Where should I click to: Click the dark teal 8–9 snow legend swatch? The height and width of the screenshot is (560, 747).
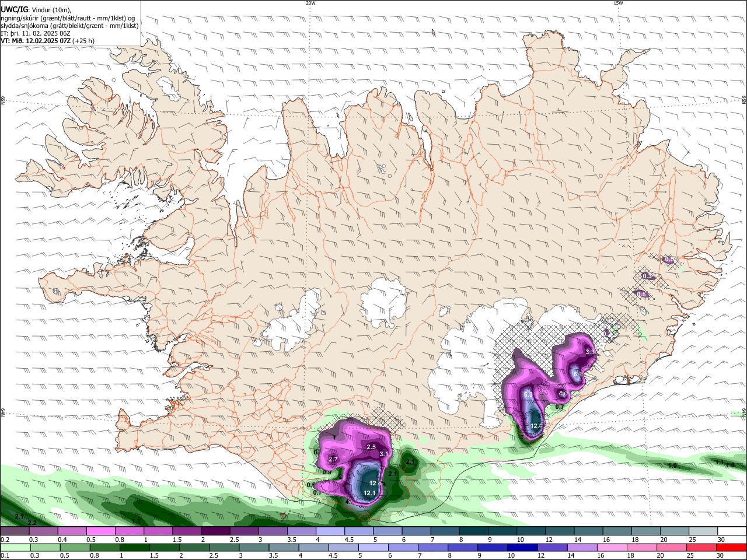473,531
